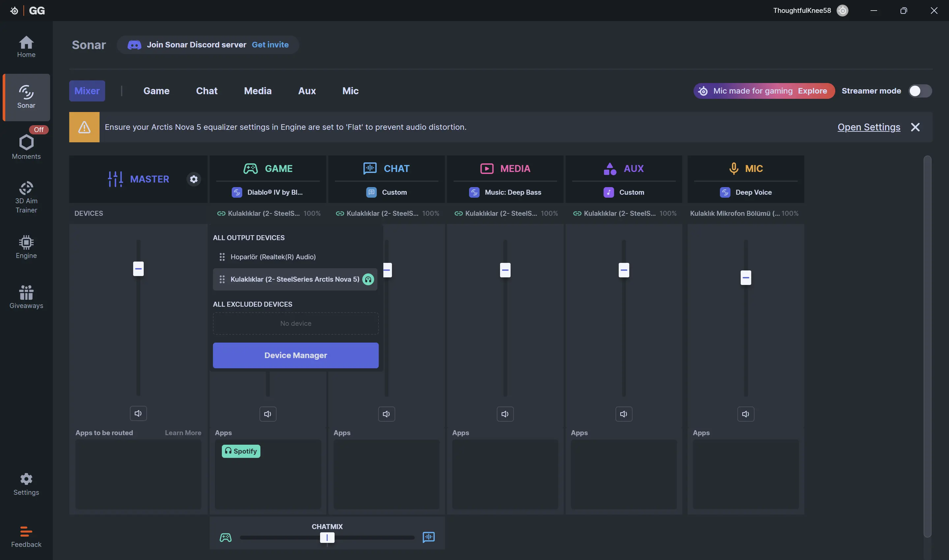Open Settings from the equalizer warning

pyautogui.click(x=869, y=127)
